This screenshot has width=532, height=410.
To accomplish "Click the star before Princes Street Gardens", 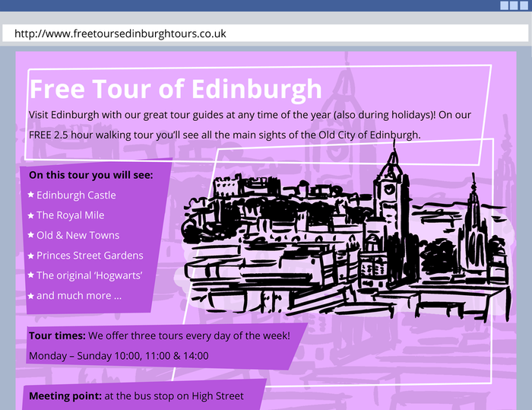I will point(31,256).
